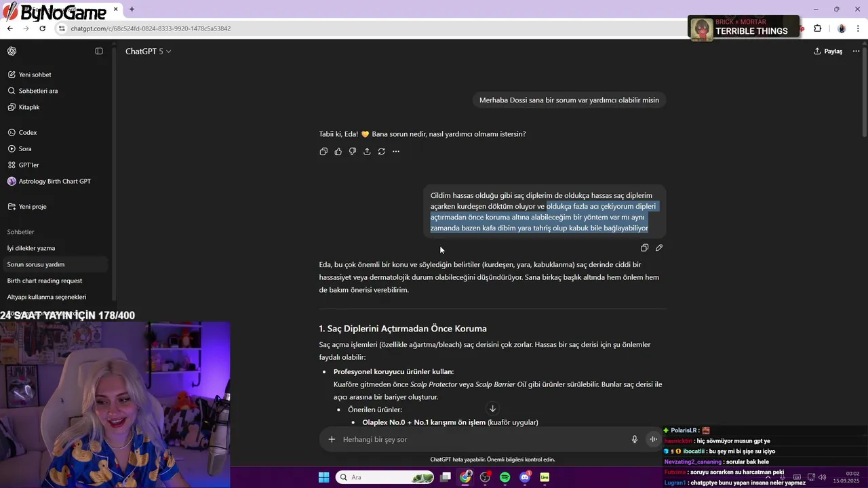
Task: Open the attachment plus in the message box
Action: [x=332, y=439]
